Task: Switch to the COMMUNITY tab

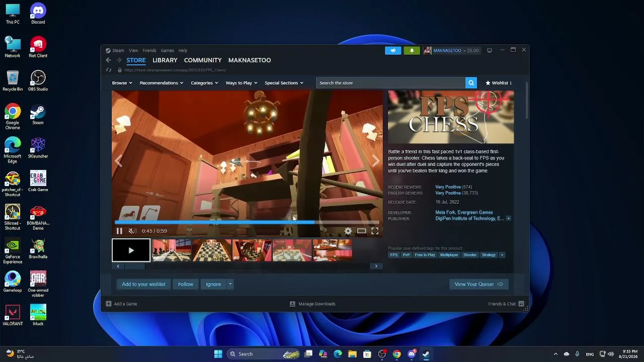Action: click(x=203, y=60)
